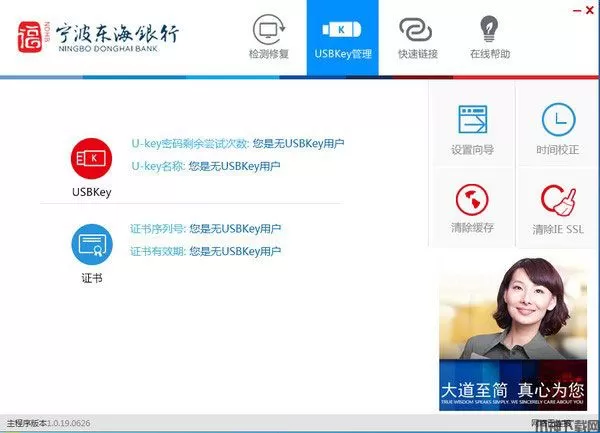The image size is (600, 433).
Task: Click the 主程序版本 1.0.19.0626 status text
Action: point(49,423)
